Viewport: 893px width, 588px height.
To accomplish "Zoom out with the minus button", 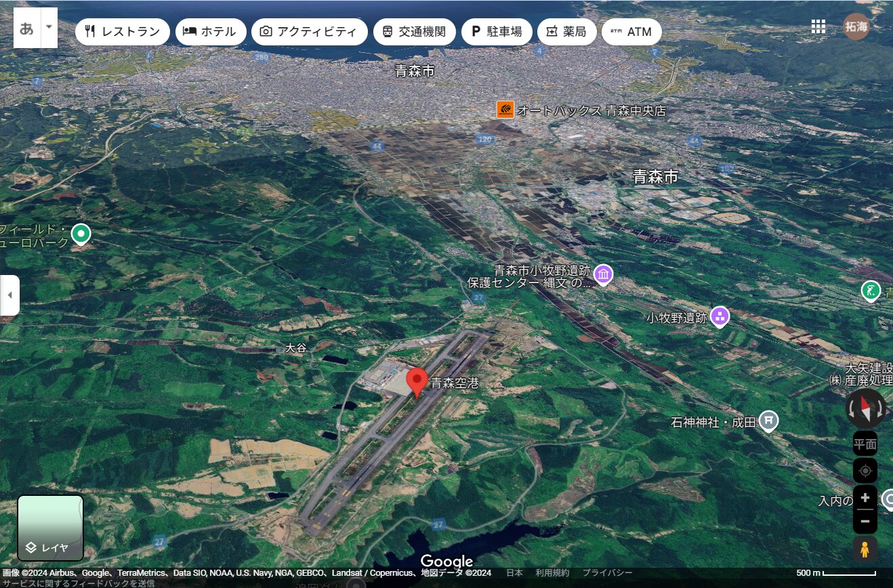I will [x=865, y=521].
